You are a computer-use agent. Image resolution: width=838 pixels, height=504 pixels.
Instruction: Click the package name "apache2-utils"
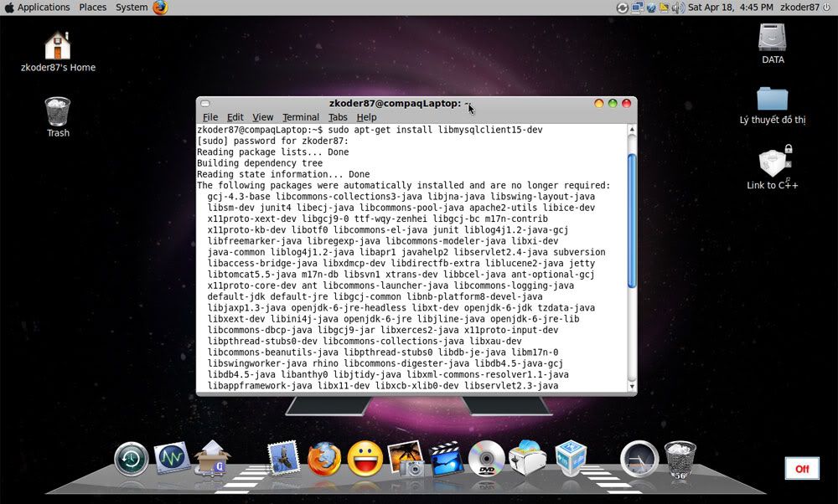tap(503, 208)
